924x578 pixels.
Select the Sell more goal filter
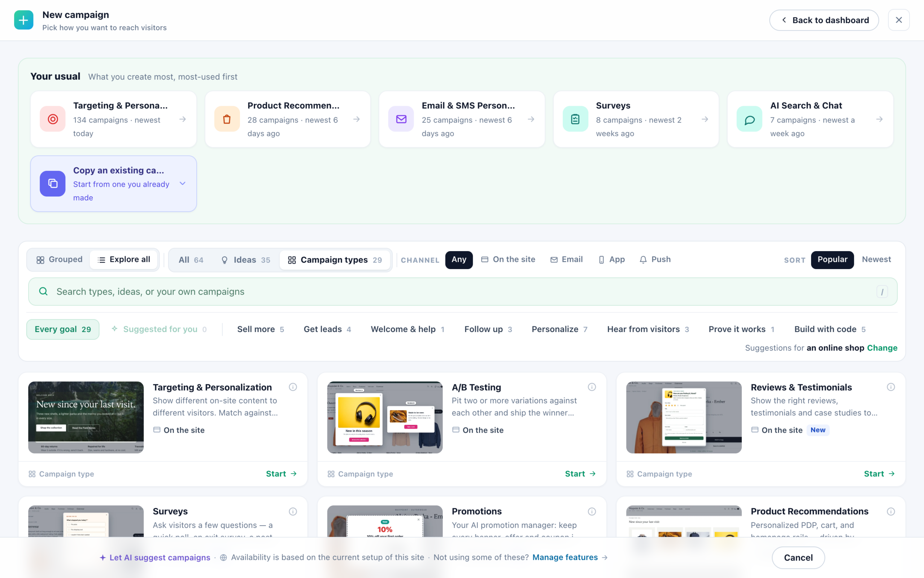click(x=260, y=329)
